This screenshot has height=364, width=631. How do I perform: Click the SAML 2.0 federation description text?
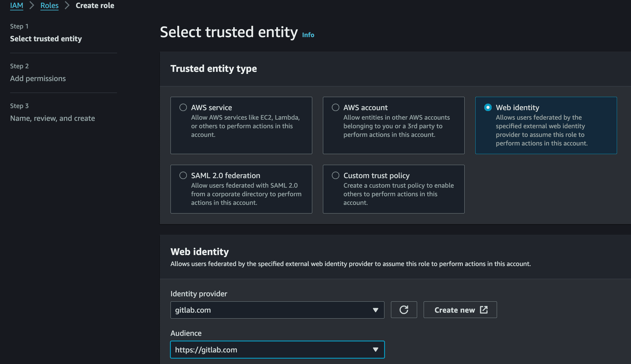[246, 194]
